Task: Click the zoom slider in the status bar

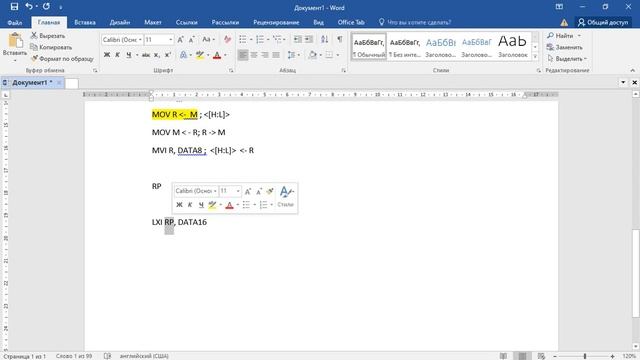Action: [x=584, y=356]
